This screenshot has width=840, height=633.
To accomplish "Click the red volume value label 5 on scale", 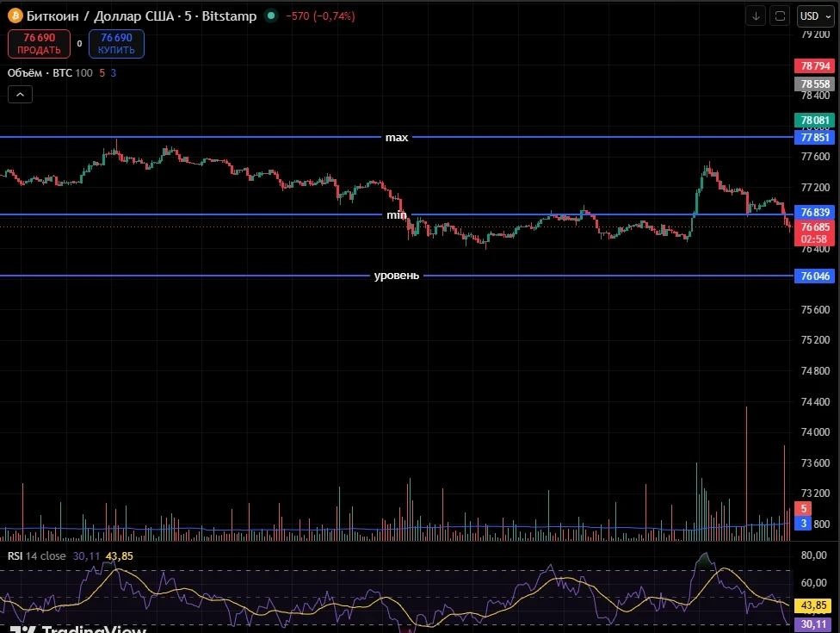I will pyautogui.click(x=803, y=509).
